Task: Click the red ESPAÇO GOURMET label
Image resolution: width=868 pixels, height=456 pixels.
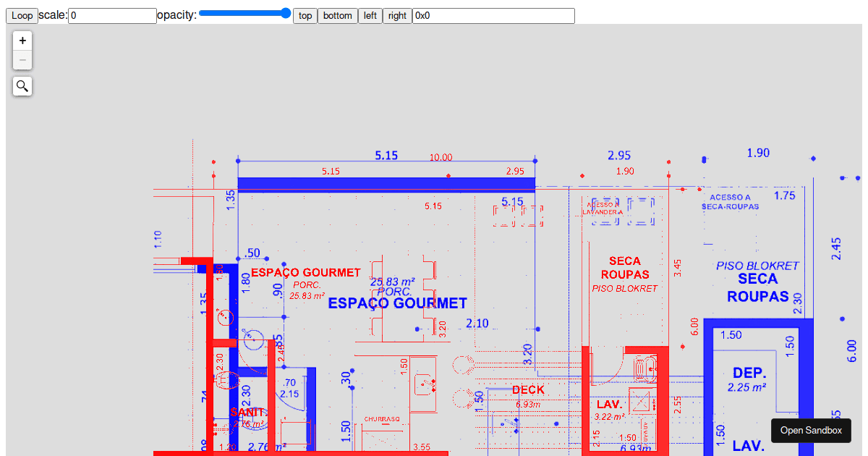Action: [x=305, y=272]
